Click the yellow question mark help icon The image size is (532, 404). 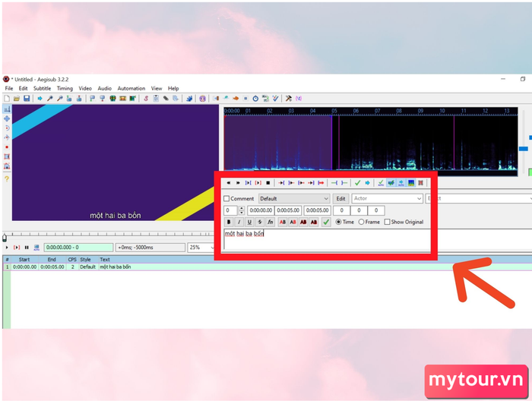[x=7, y=178]
